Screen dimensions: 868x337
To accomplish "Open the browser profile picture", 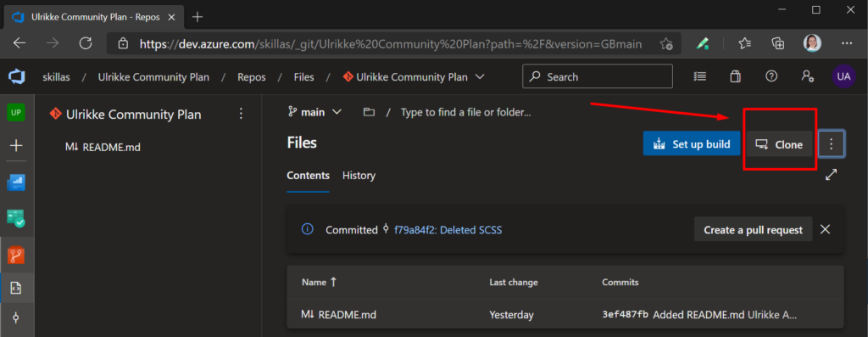I will [x=812, y=43].
